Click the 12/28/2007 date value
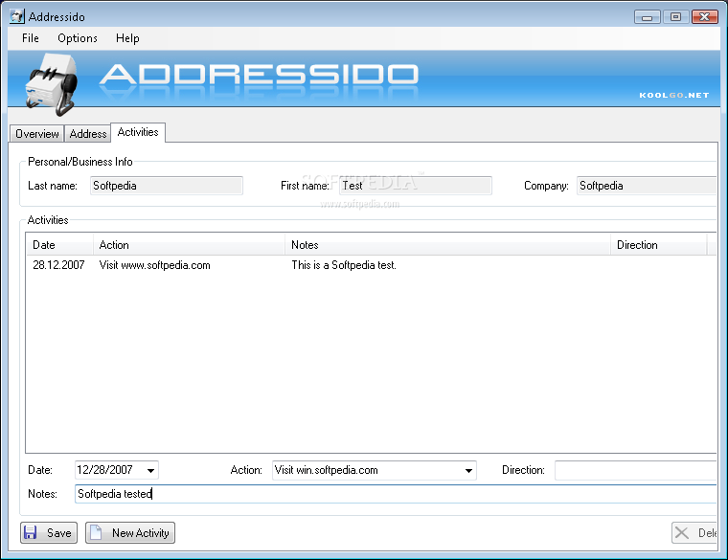Screen dimensions: 728x560 pos(105,470)
